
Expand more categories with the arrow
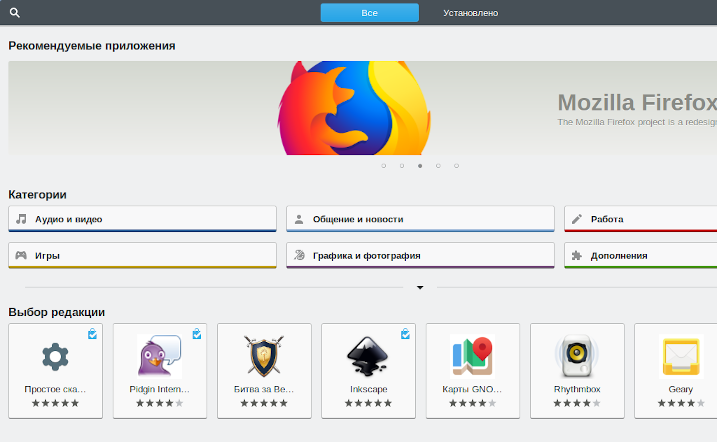[420, 288]
